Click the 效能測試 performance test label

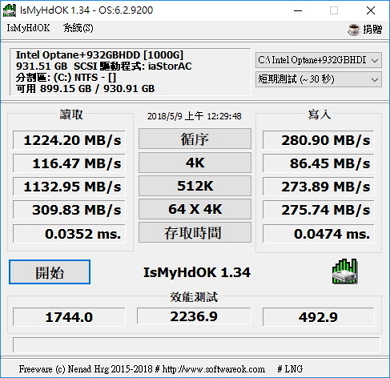click(194, 297)
